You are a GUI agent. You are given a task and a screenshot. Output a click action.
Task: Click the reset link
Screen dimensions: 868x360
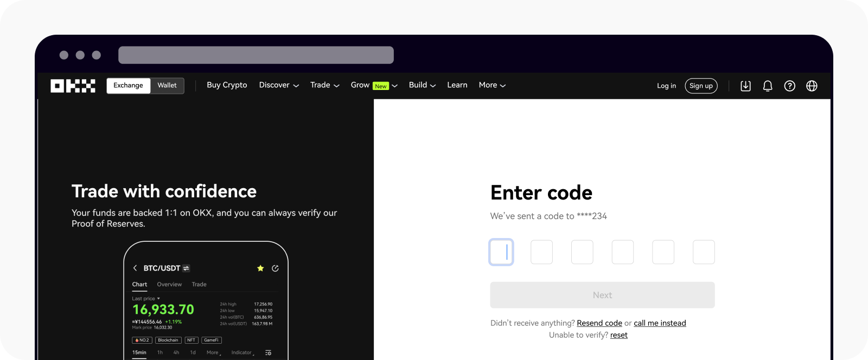point(619,335)
